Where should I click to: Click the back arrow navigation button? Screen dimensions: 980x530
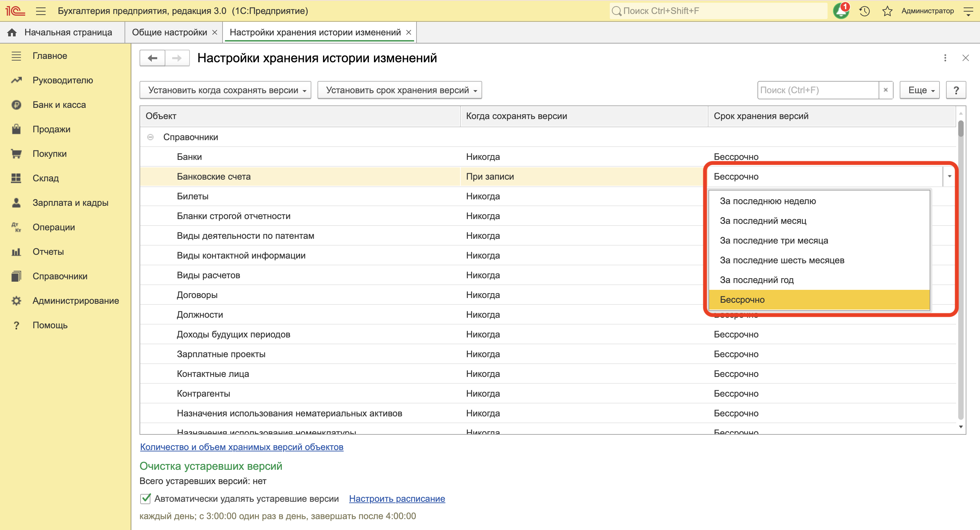[x=152, y=58]
